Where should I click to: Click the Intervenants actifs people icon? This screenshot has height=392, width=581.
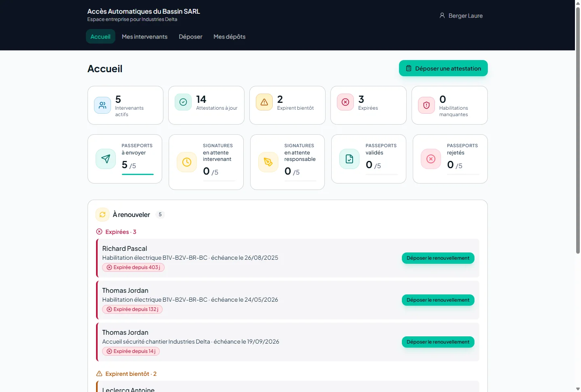point(102,105)
